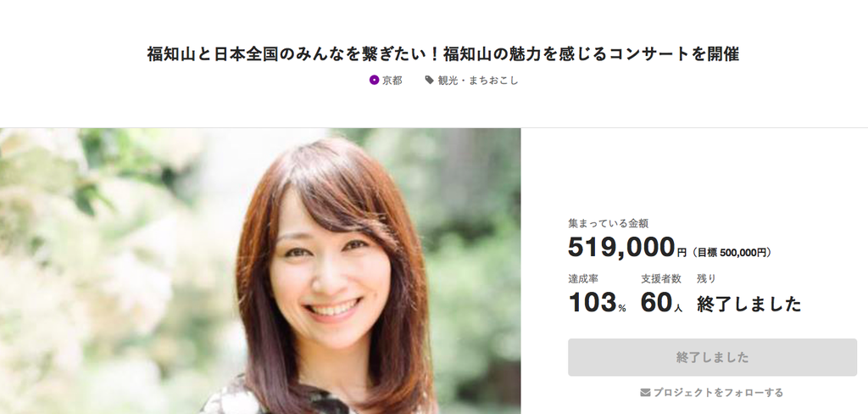The height and width of the screenshot is (414, 868).
Task: Open the 観光・まちおこし category link
Action: pyautogui.click(x=478, y=81)
